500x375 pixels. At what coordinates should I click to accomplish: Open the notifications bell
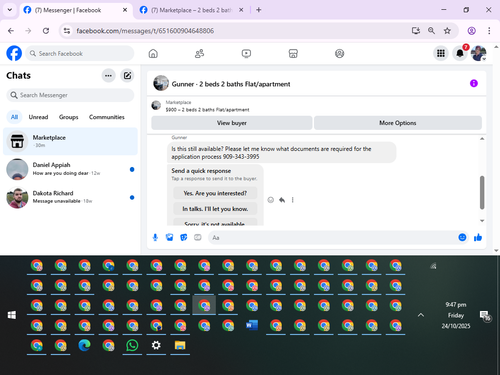point(460,53)
